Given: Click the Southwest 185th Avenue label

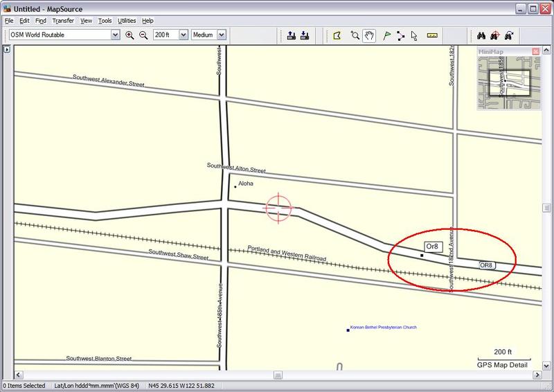Looking at the screenshot, I should pyautogui.click(x=220, y=315).
